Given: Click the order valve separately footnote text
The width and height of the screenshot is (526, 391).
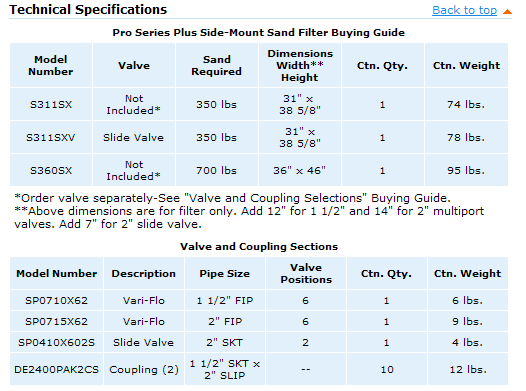Looking at the screenshot, I should point(232,198).
